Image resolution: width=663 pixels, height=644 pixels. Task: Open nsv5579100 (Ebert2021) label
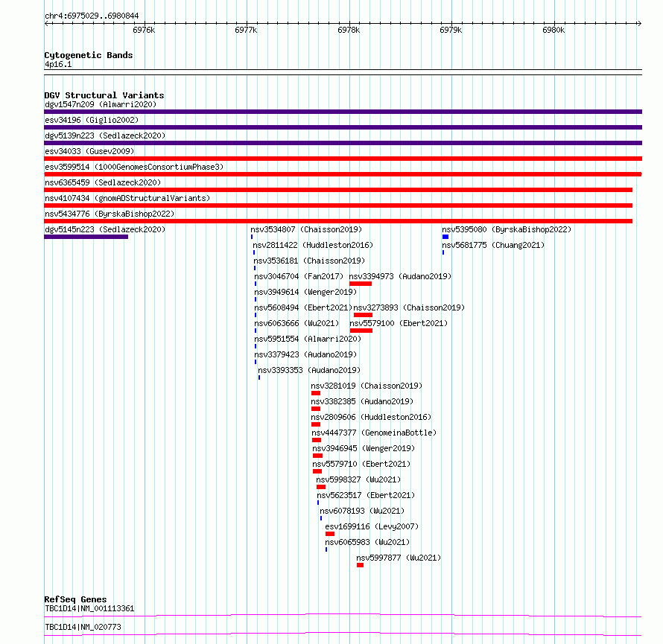pos(399,323)
